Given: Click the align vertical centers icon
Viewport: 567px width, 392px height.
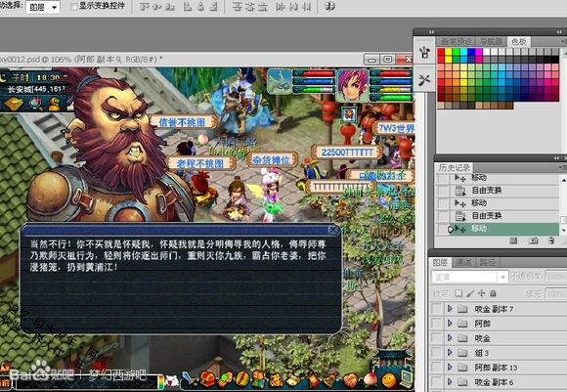Looking at the screenshot, I should tap(157, 7).
